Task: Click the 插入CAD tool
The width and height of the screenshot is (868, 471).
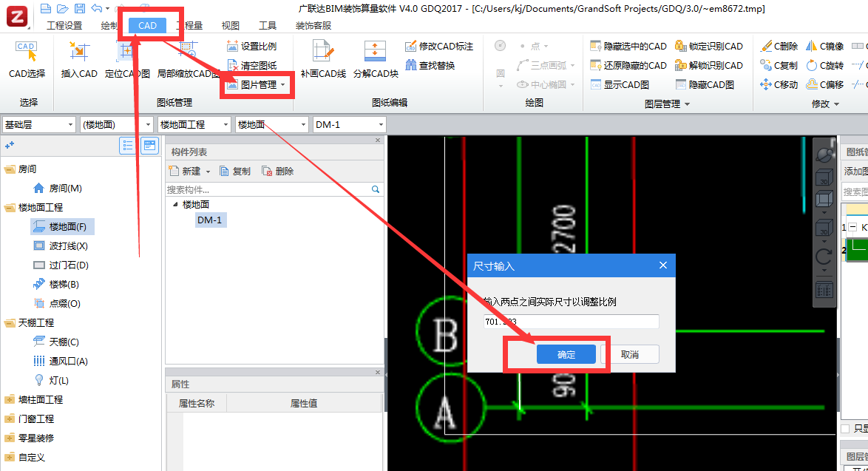Action: pos(79,60)
